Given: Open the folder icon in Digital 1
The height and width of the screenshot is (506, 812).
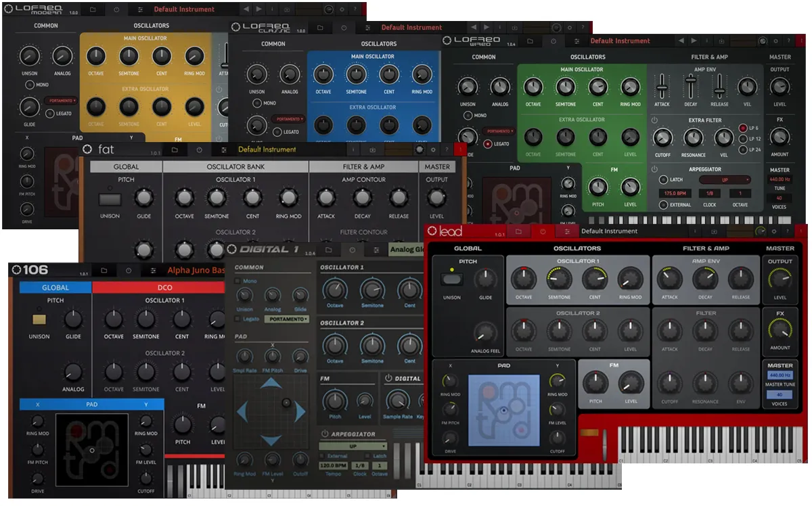Looking at the screenshot, I should [x=329, y=250].
